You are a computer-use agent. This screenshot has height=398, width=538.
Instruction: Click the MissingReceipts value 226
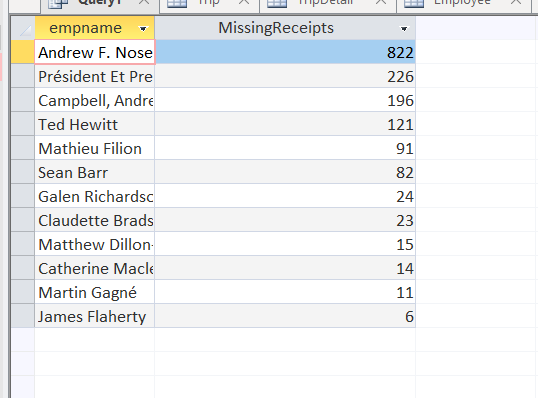pos(285,76)
